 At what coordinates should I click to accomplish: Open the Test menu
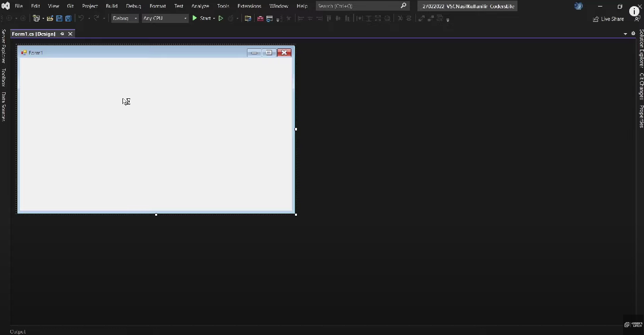tap(179, 6)
